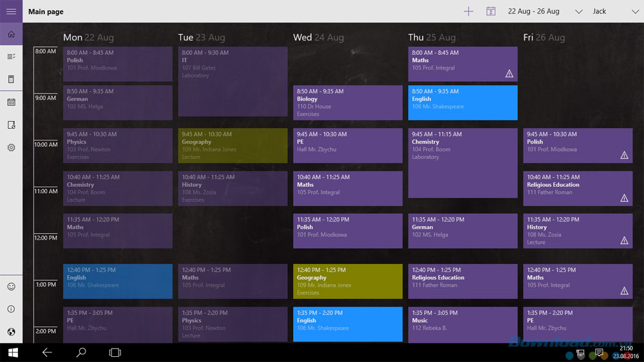Open Wednesday's olive Geography lesson tile

(x=347, y=281)
